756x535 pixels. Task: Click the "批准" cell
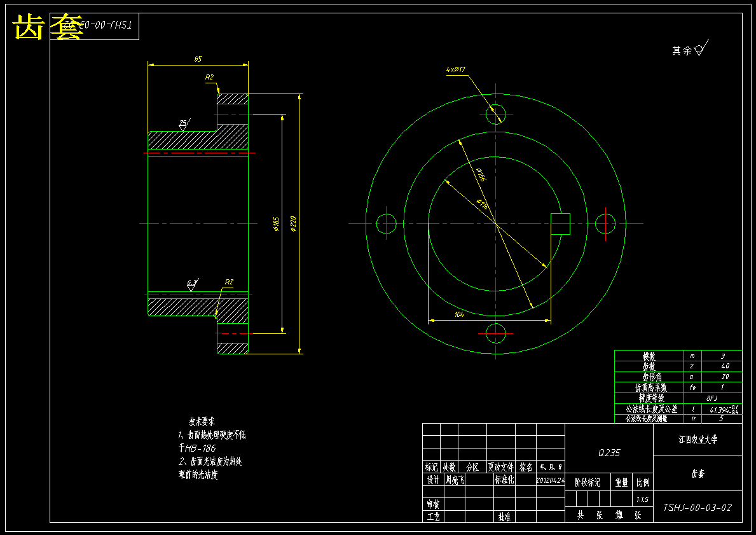pyautogui.click(x=504, y=517)
